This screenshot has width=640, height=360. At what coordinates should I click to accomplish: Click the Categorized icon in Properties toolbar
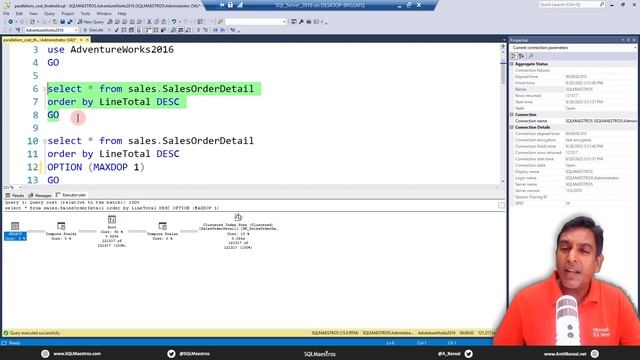tap(514, 56)
